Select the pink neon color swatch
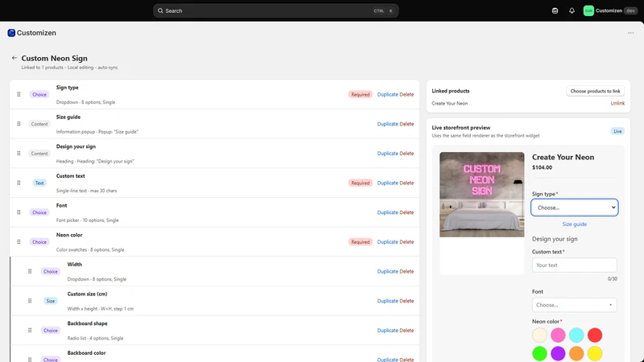 [x=558, y=335]
